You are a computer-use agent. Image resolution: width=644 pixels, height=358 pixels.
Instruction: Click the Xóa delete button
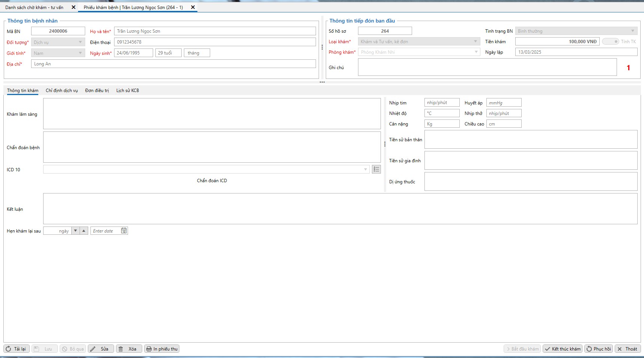tap(129, 349)
